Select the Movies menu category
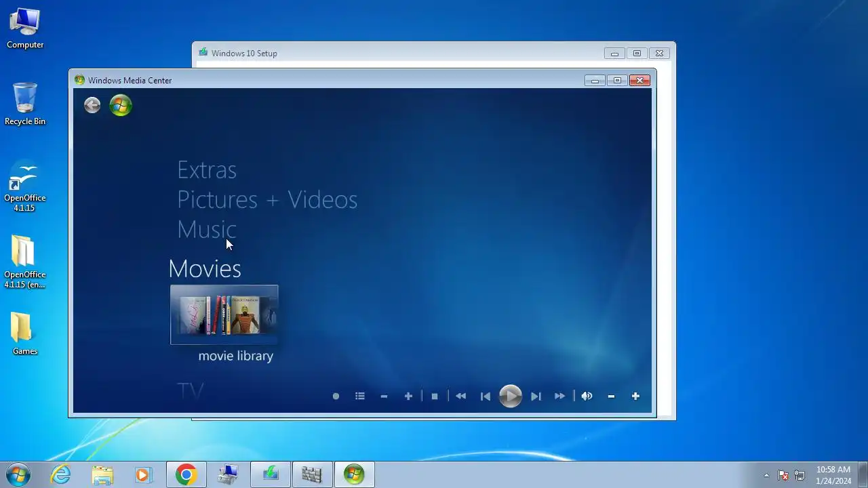The height and width of the screenshot is (488, 868). click(x=205, y=268)
